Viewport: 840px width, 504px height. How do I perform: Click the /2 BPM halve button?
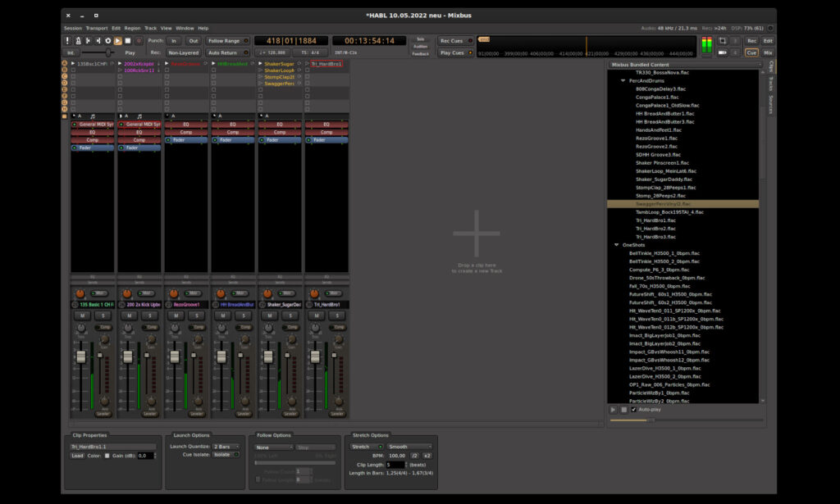[414, 456]
